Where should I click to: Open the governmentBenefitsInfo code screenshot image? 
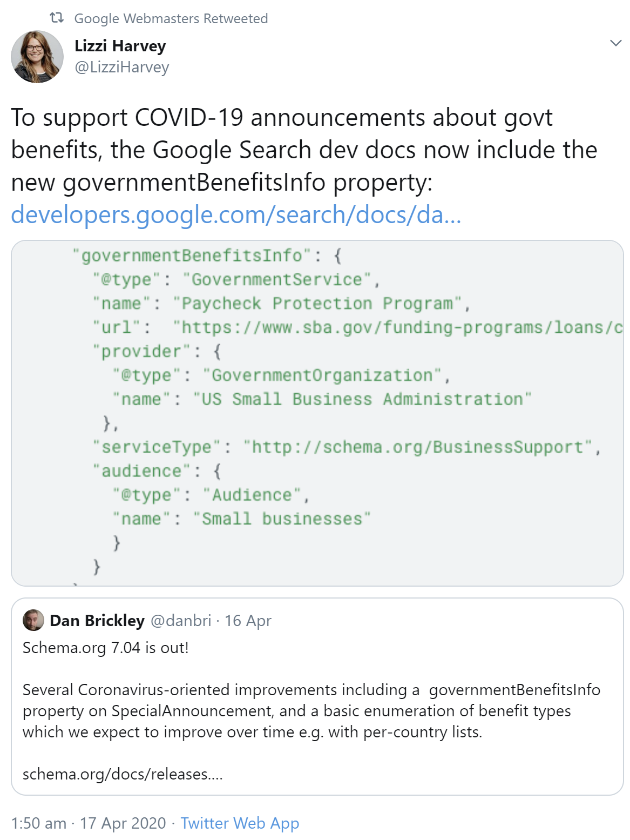coord(317,413)
